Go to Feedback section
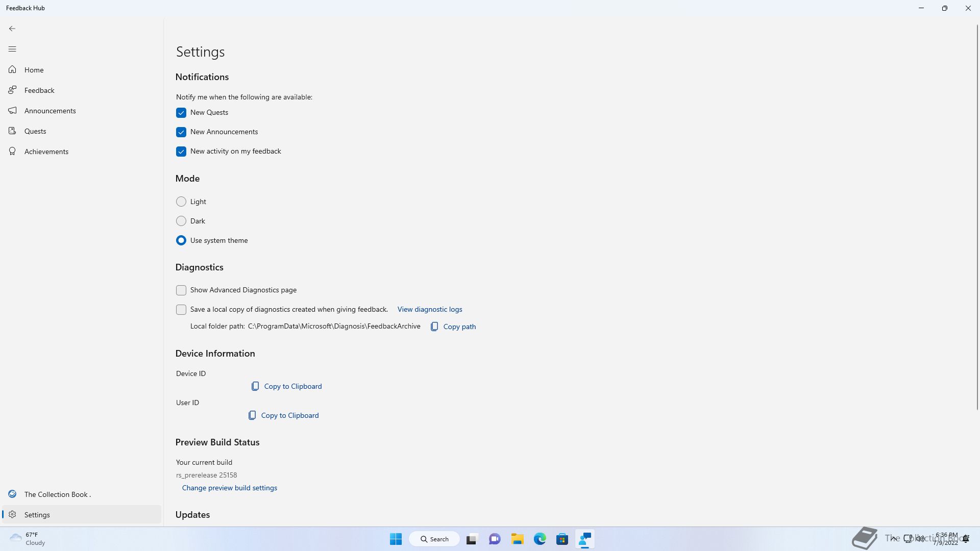This screenshot has height=551, width=980. click(x=82, y=90)
